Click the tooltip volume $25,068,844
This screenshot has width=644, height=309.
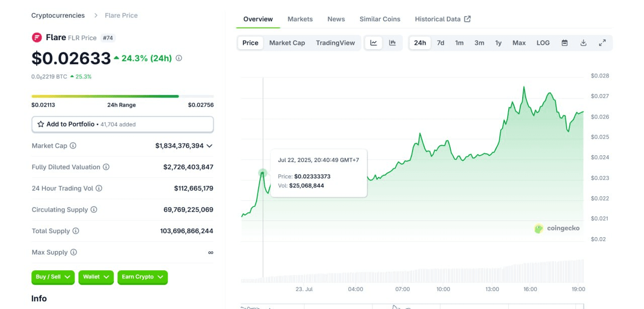pos(306,185)
